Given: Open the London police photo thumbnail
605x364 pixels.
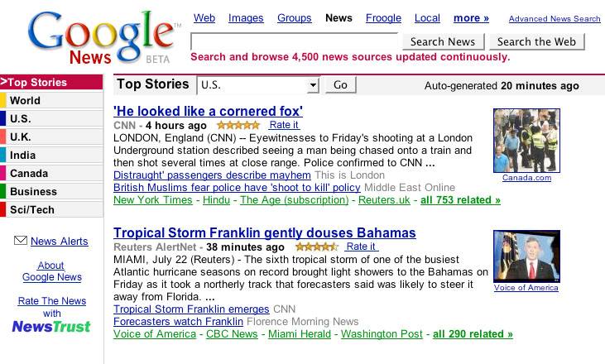Looking at the screenshot, I should (x=526, y=141).
